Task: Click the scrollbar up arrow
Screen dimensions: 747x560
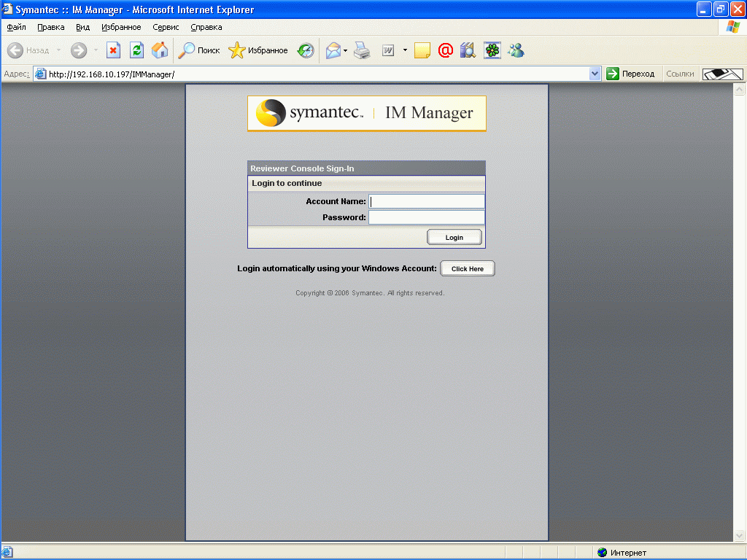Action: point(740,90)
